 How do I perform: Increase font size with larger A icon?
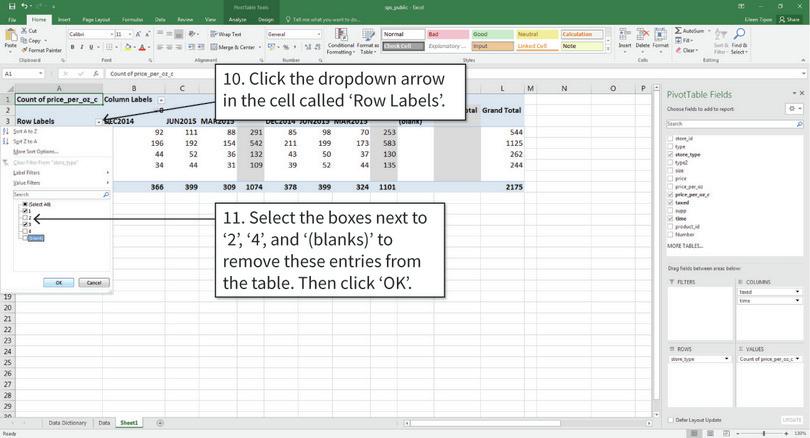[138, 34]
